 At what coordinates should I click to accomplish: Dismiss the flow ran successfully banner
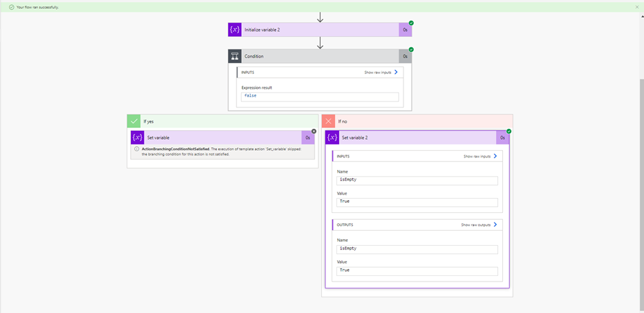coord(636,7)
